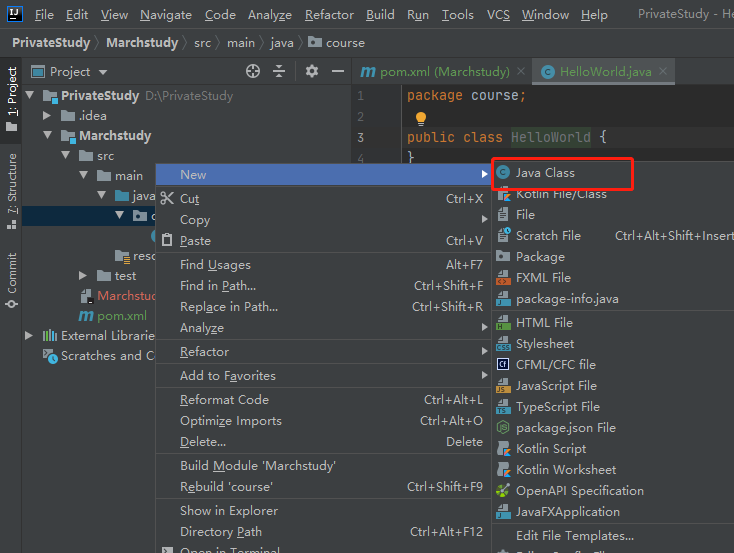Click the package.json File icon
Screen dimensions: 734x553
[x=503, y=428]
